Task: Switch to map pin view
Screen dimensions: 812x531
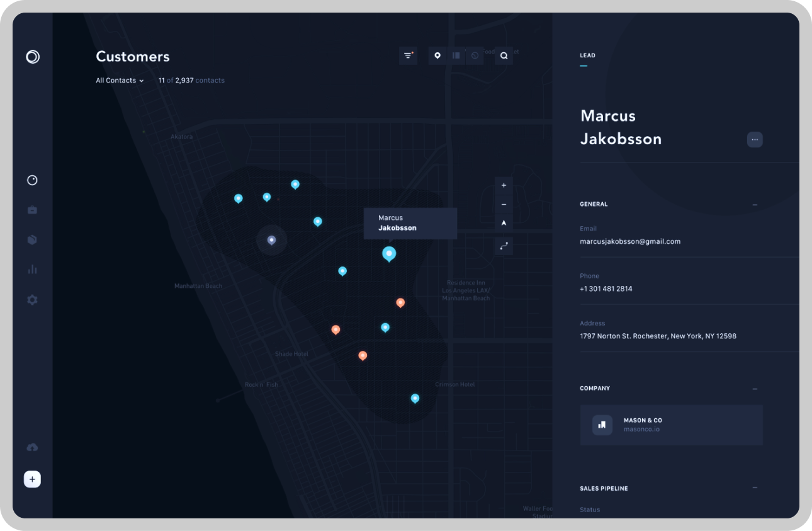Action: click(x=437, y=56)
